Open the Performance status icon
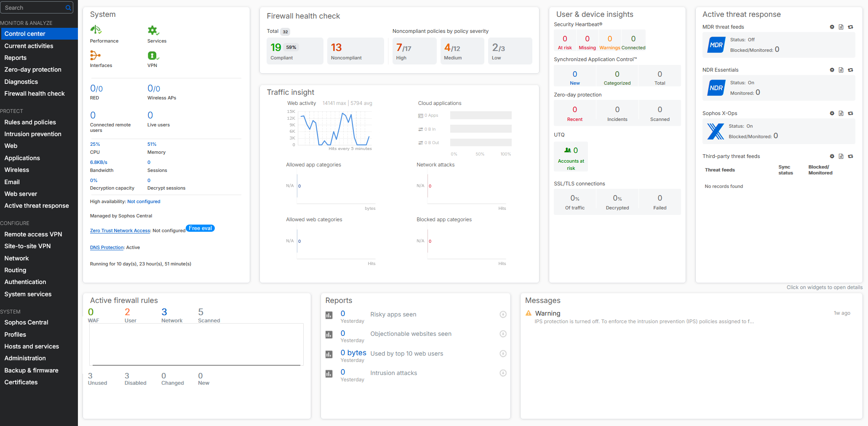 click(96, 30)
